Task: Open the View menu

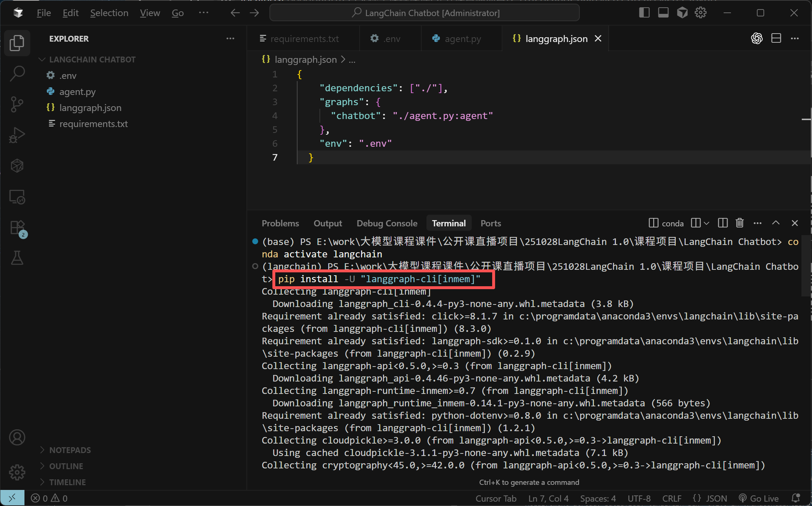Action: pyautogui.click(x=150, y=13)
